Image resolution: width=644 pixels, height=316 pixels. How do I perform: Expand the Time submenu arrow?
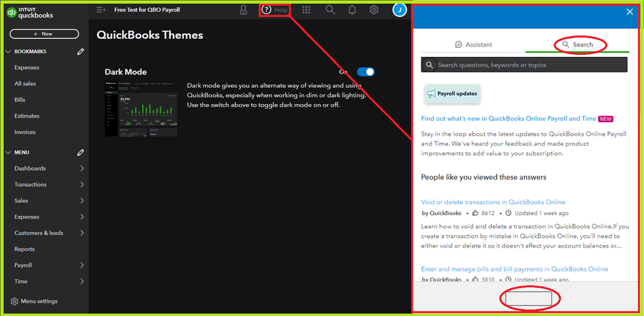[82, 282]
